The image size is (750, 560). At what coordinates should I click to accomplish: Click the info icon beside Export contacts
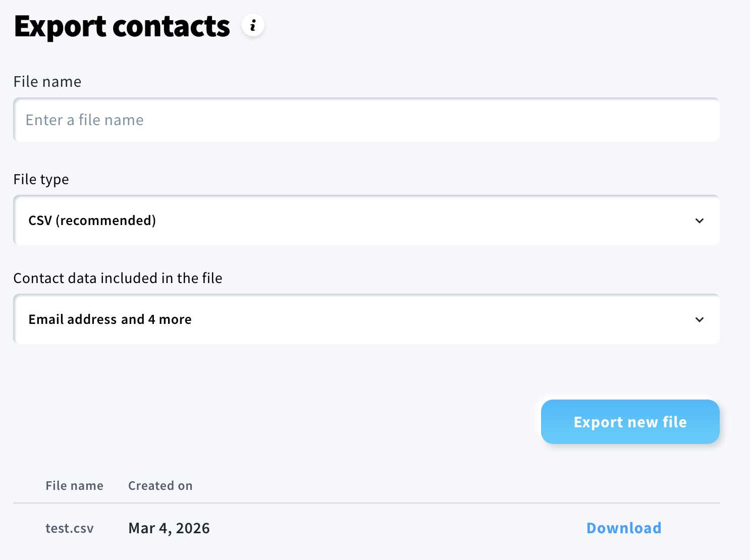pyautogui.click(x=253, y=25)
